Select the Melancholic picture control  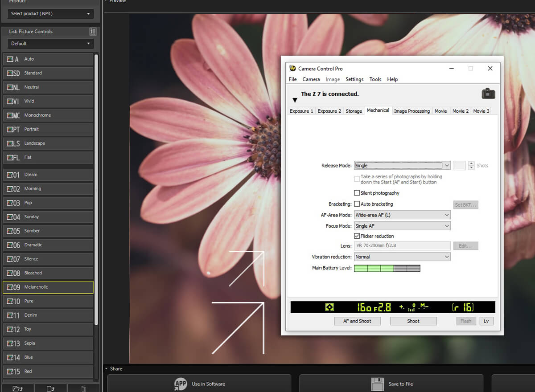48,287
